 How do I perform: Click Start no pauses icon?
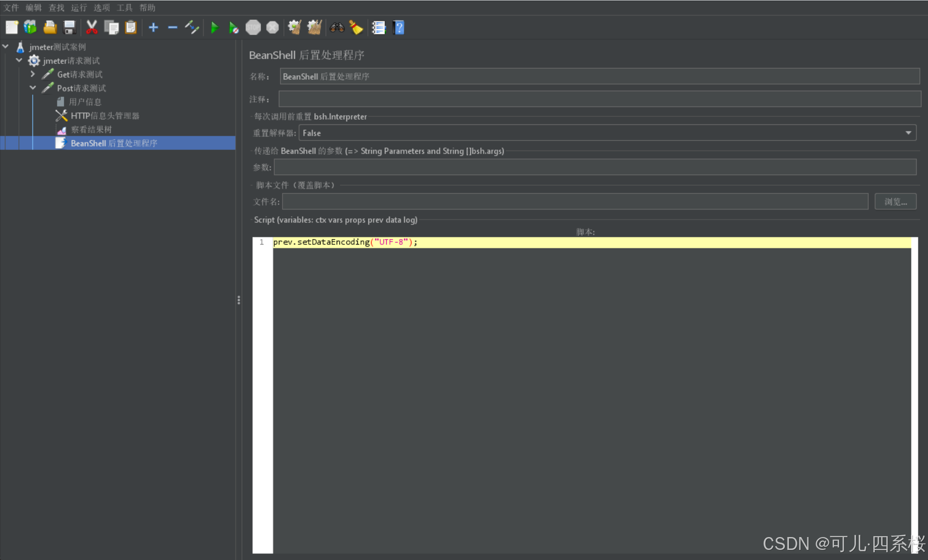point(233,28)
